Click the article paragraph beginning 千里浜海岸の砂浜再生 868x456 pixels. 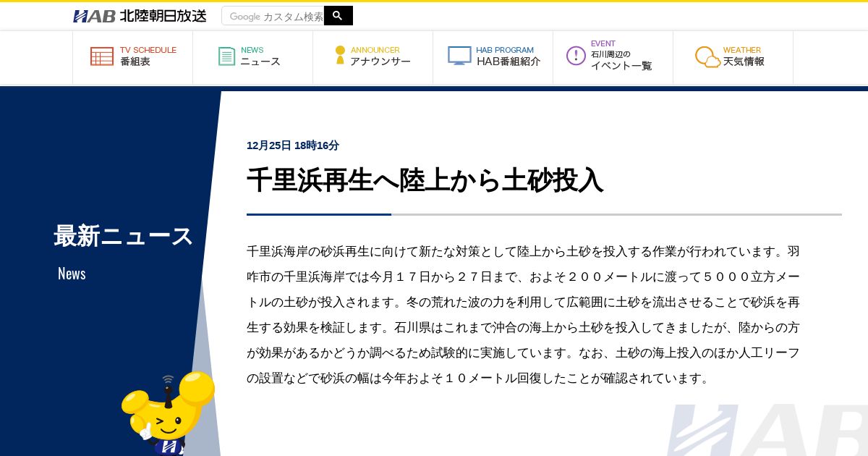(524, 315)
